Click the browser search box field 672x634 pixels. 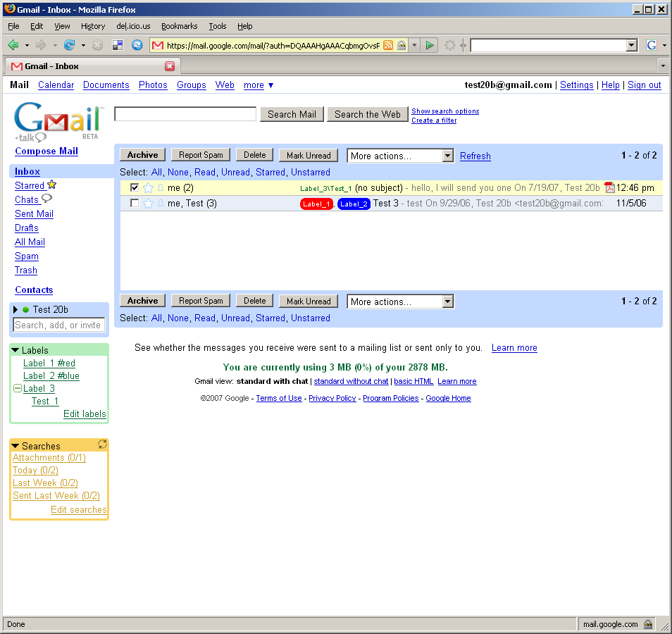(549, 45)
